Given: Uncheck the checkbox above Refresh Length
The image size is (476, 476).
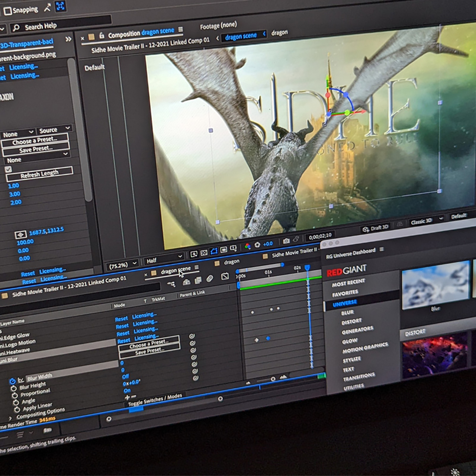Looking at the screenshot, I should coord(8,170).
